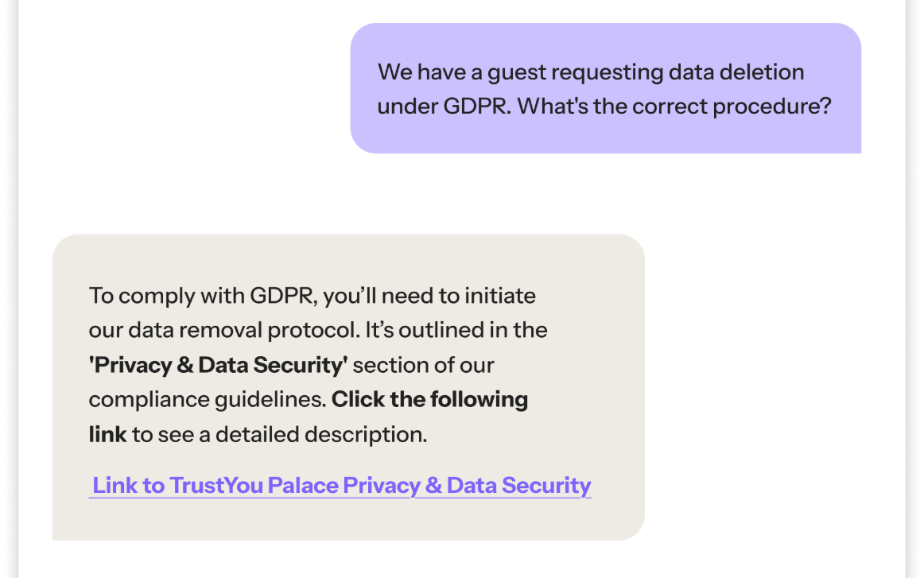Click 'to see a detailed description' text
This screenshot has height=578, width=924.
point(279,435)
